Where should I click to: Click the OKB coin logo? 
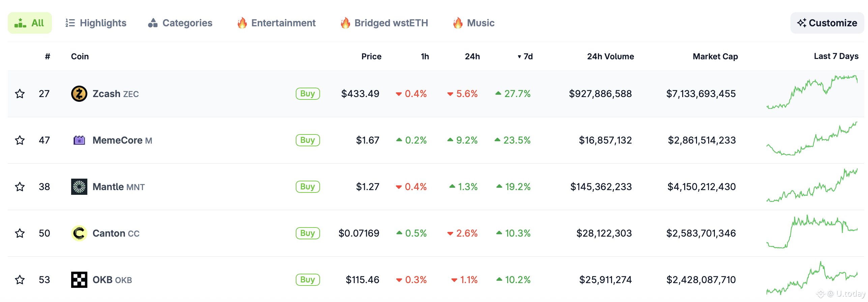click(x=79, y=280)
